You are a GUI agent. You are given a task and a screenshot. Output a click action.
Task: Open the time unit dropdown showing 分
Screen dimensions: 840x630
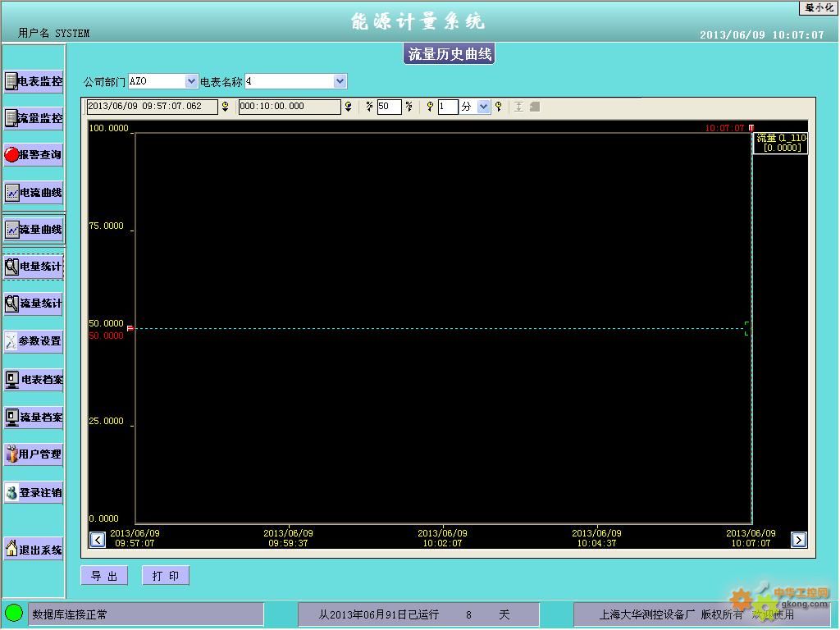click(x=483, y=107)
